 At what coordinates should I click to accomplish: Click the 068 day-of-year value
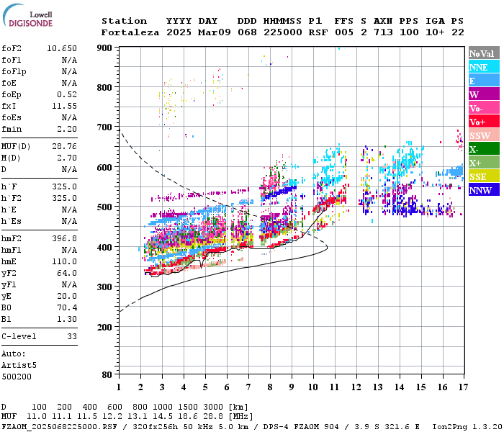pos(247,32)
